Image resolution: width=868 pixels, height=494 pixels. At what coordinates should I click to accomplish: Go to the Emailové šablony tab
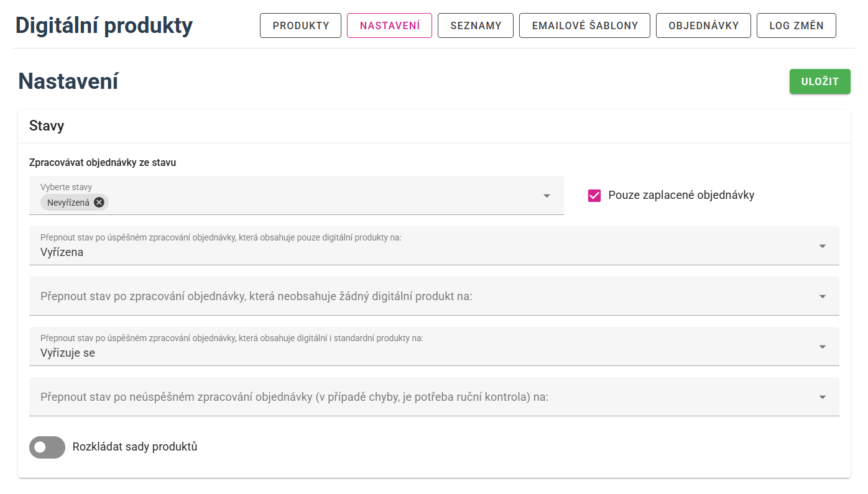[x=584, y=25]
